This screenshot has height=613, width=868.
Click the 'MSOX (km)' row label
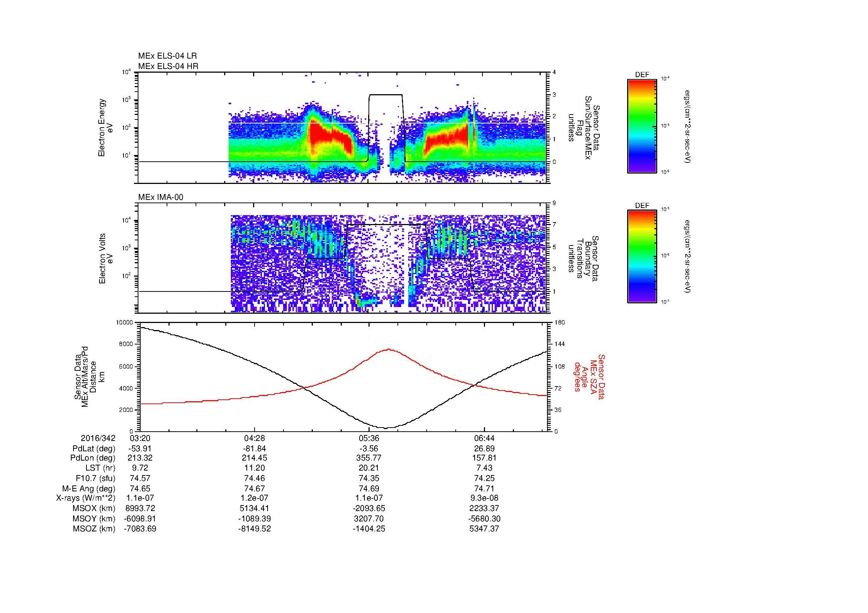point(94,508)
